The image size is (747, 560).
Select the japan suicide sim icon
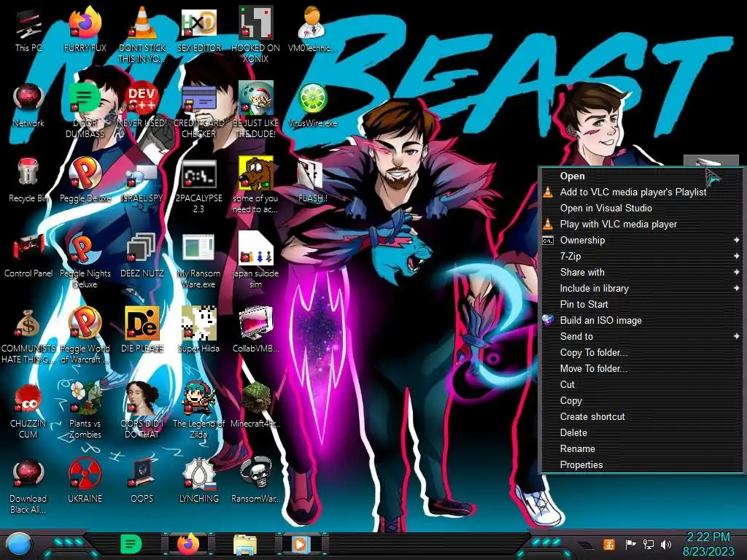(256, 260)
